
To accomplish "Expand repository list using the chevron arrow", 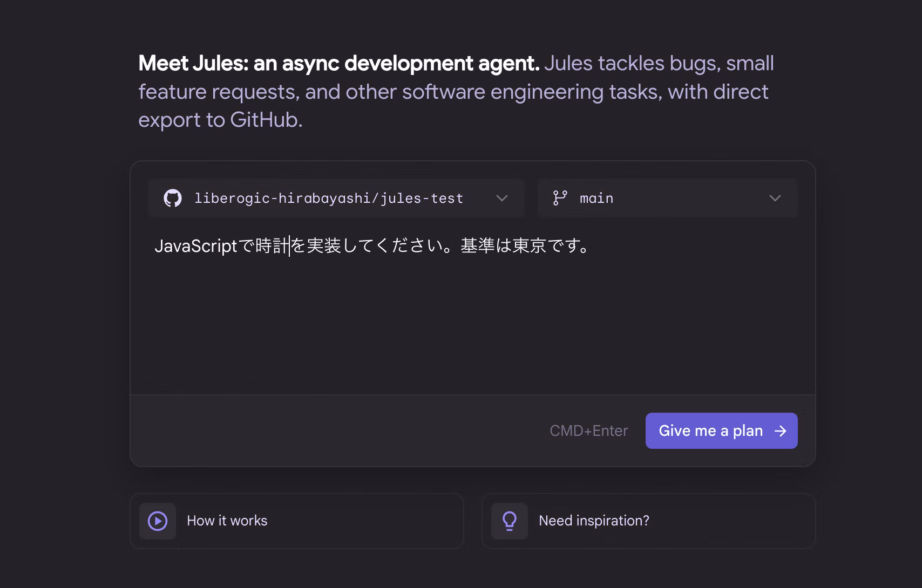I will [502, 198].
